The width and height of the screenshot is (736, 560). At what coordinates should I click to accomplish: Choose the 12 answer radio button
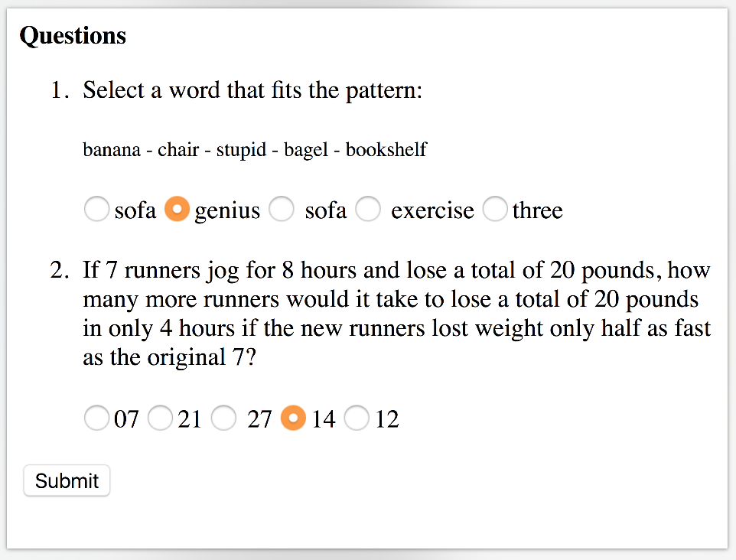click(357, 418)
